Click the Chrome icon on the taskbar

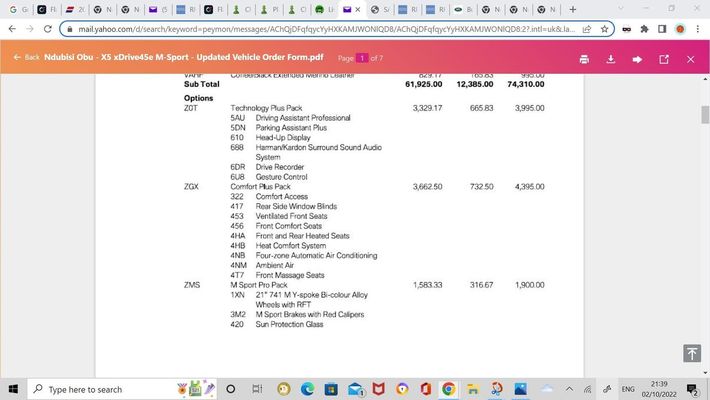[x=449, y=389]
